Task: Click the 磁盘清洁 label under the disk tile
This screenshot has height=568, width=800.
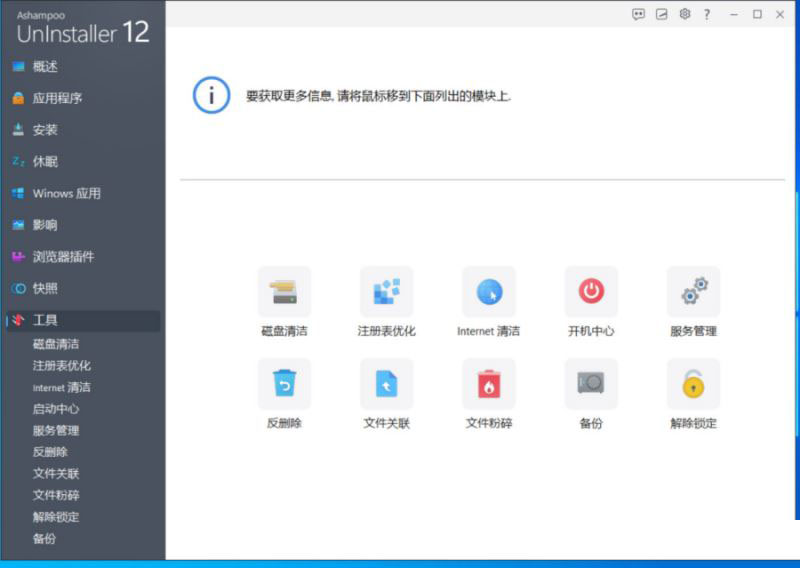Action: coord(284,331)
